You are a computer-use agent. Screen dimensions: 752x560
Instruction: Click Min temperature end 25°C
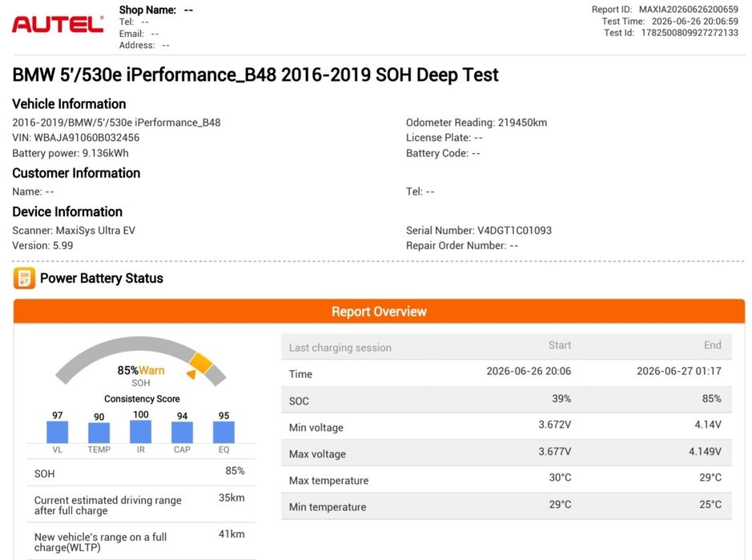pos(710,505)
